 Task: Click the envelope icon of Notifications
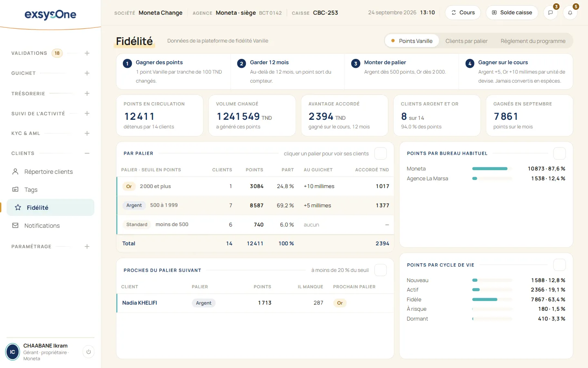16,226
